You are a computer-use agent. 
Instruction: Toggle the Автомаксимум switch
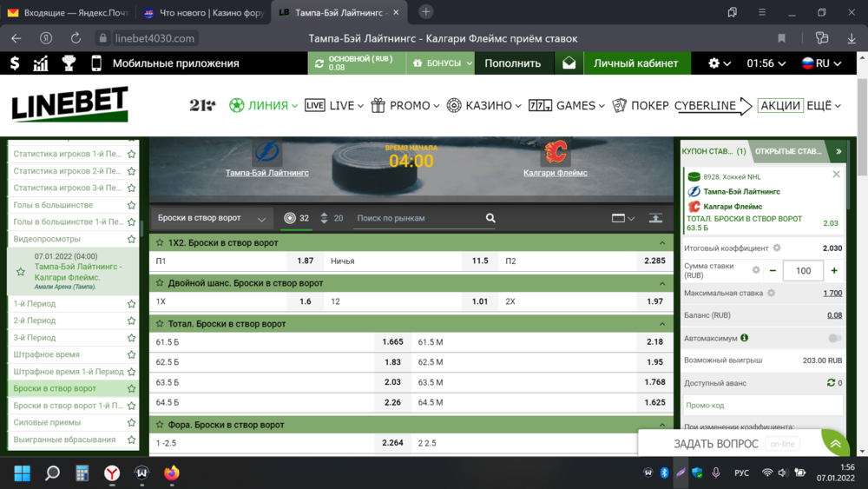835,338
